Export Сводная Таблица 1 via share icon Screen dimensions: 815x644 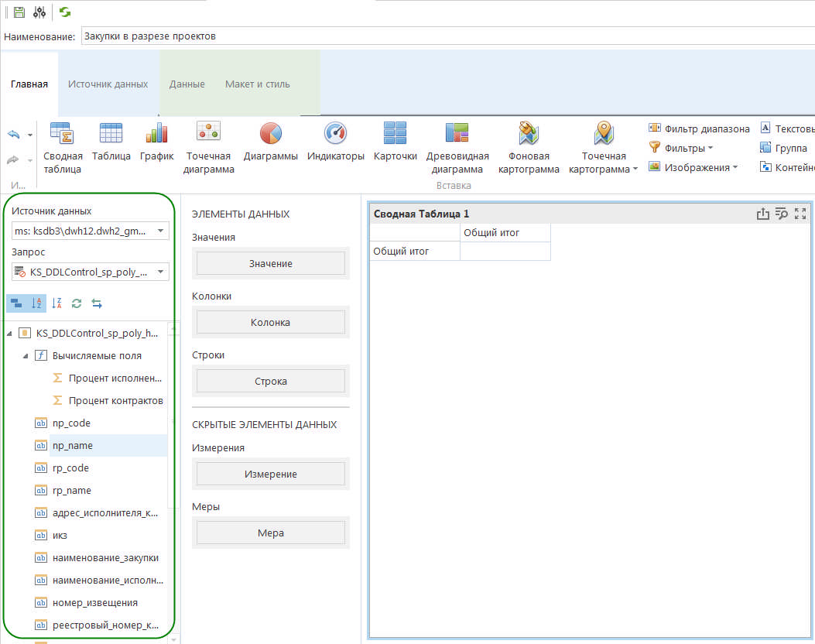[762, 214]
